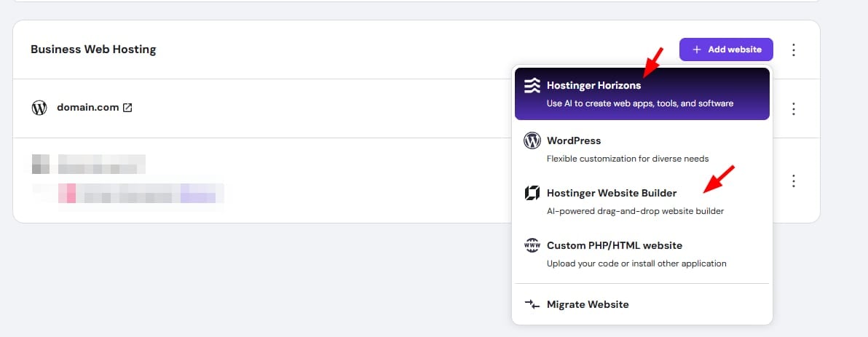Expand the options menu for the domain.com row
The image size is (868, 337).
click(794, 108)
